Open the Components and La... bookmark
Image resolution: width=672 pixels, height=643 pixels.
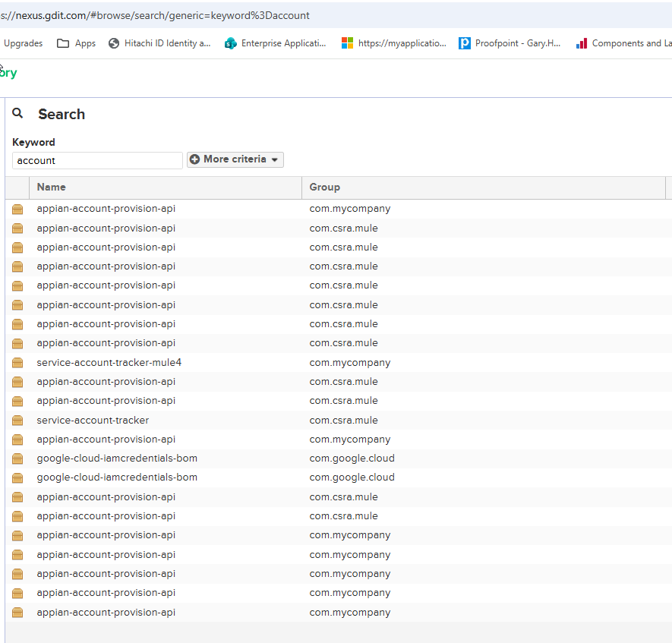(x=623, y=43)
